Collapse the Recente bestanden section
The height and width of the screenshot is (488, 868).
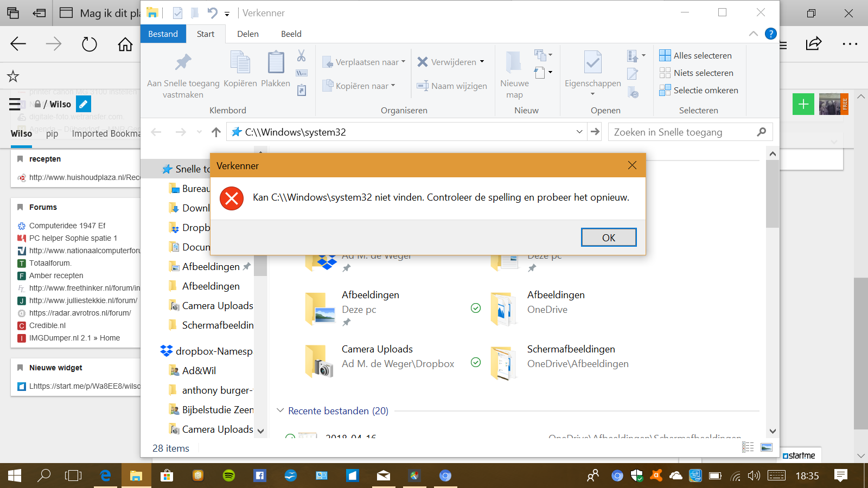[x=280, y=410]
